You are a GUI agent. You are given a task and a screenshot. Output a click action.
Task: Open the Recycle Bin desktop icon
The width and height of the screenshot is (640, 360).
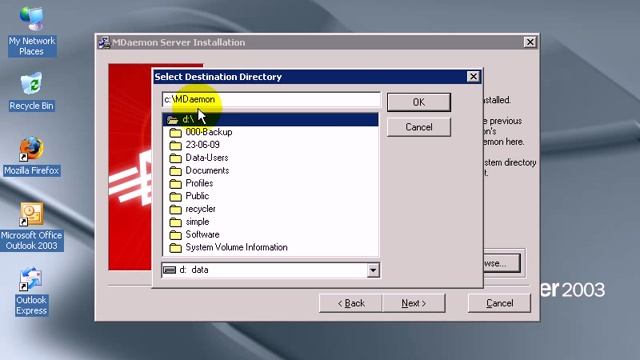(x=31, y=91)
